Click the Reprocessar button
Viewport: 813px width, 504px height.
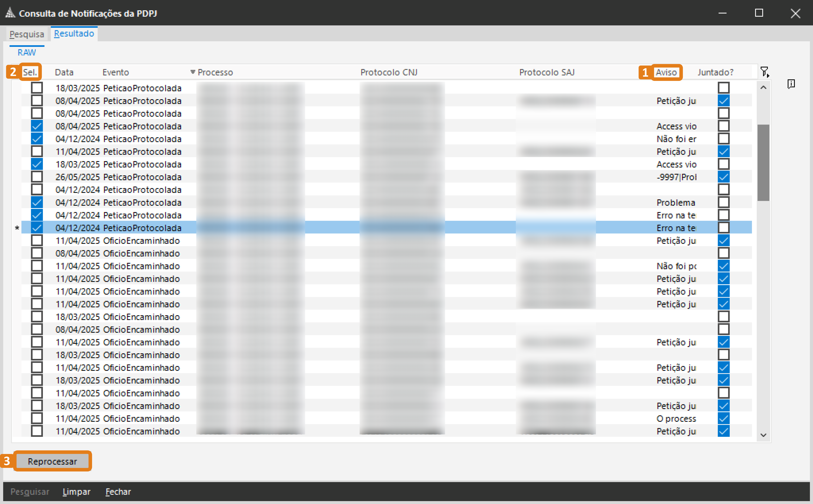[x=52, y=461]
